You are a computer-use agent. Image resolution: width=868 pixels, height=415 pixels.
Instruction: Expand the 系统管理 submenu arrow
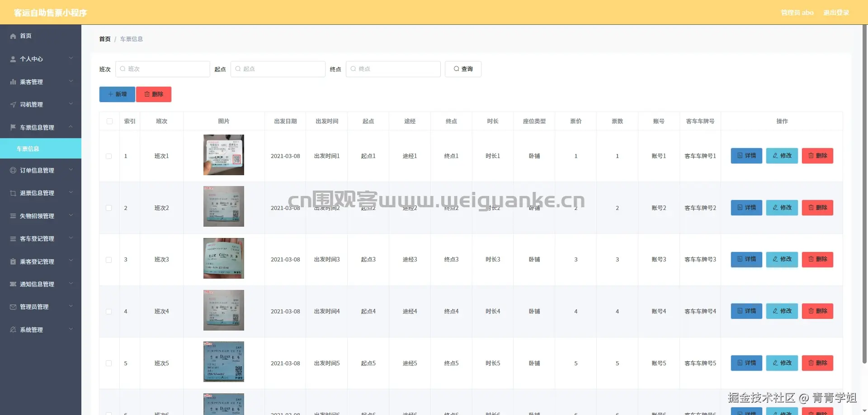71,330
